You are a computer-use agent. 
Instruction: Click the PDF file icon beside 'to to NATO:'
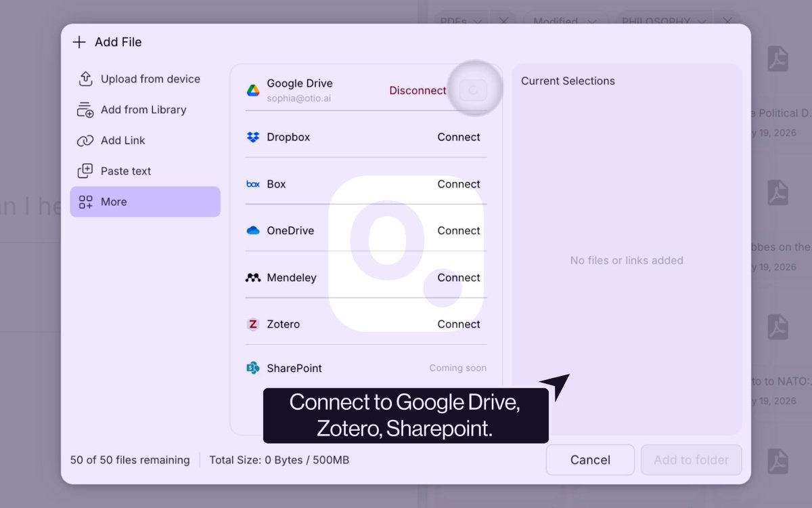[x=778, y=327]
